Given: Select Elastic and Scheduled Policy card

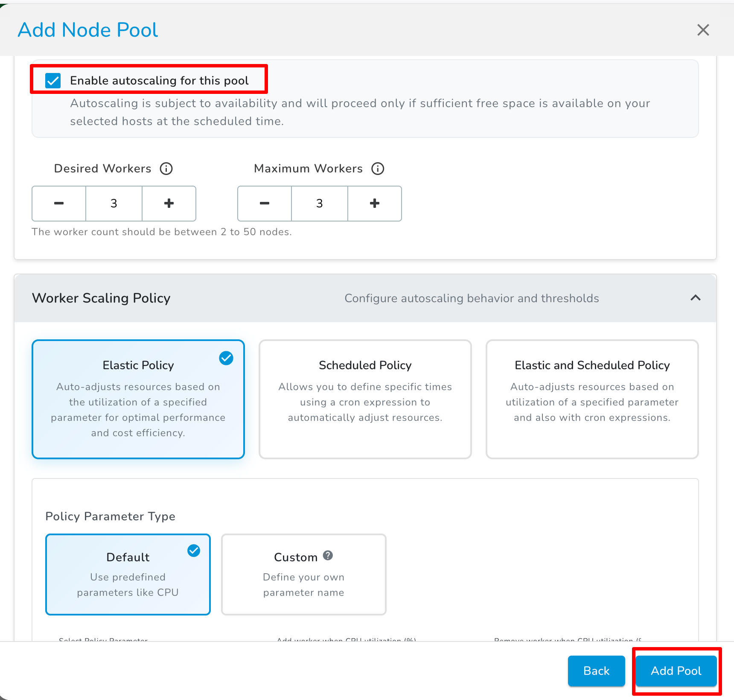Looking at the screenshot, I should coord(592,399).
